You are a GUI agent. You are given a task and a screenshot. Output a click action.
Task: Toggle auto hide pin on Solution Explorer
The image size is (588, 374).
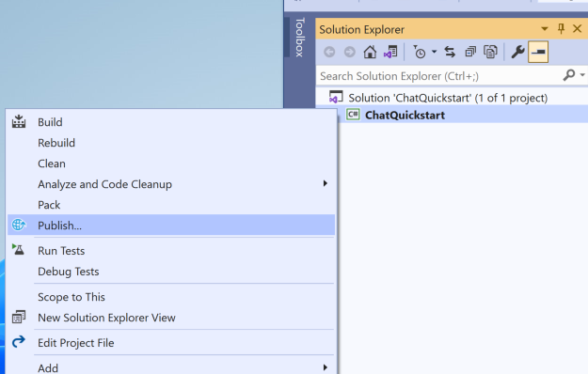(x=561, y=29)
